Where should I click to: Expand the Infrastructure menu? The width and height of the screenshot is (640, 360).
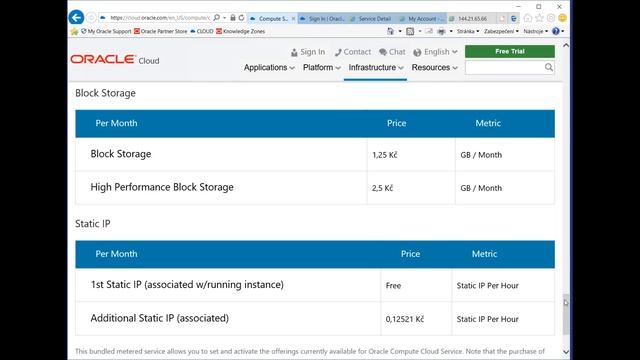coord(376,68)
